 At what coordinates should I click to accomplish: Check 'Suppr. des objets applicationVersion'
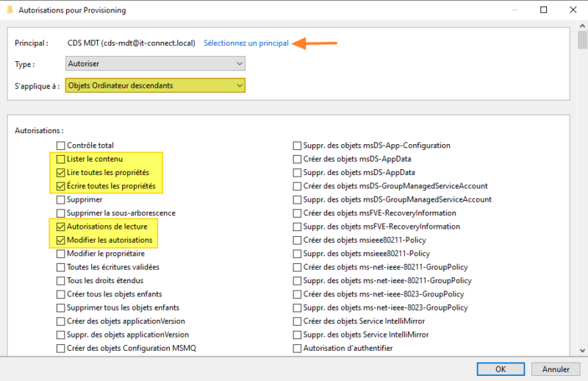(61, 335)
